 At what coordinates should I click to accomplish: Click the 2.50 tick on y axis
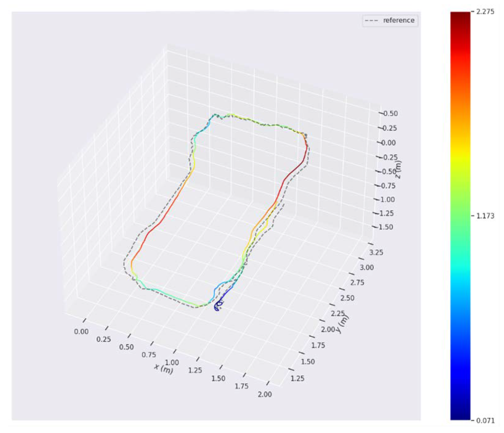pyautogui.click(x=347, y=298)
